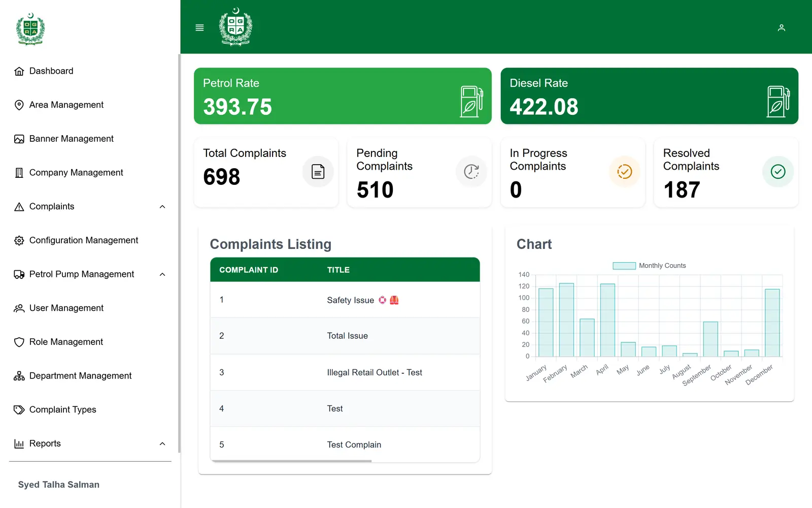Click the OGRA logo atop the sidebar
812x508 pixels.
click(30, 29)
